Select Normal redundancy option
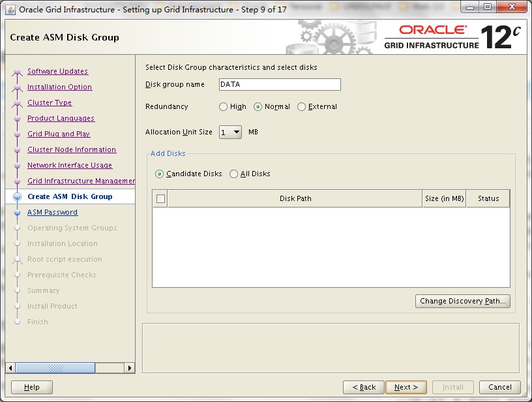532x402 pixels. (258, 106)
